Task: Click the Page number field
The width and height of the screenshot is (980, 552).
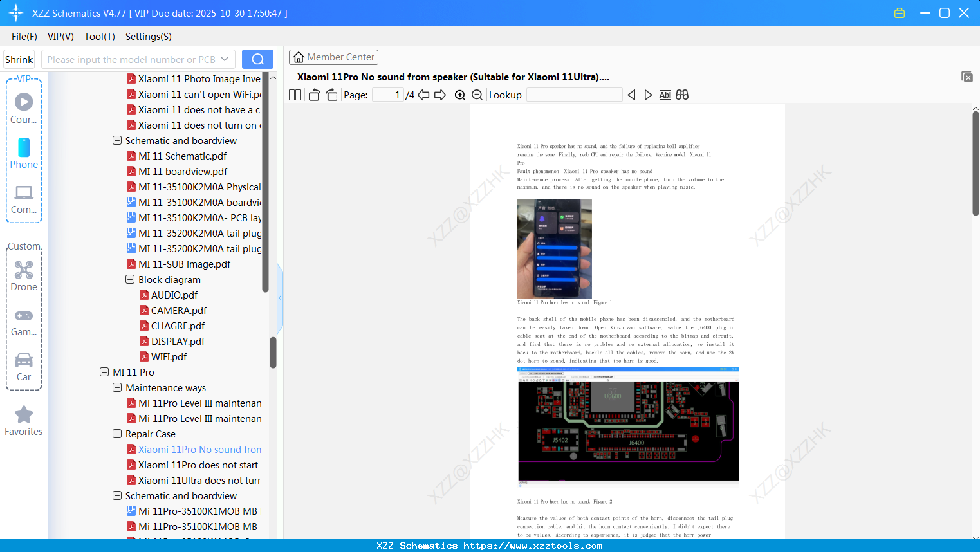Action: pyautogui.click(x=387, y=95)
